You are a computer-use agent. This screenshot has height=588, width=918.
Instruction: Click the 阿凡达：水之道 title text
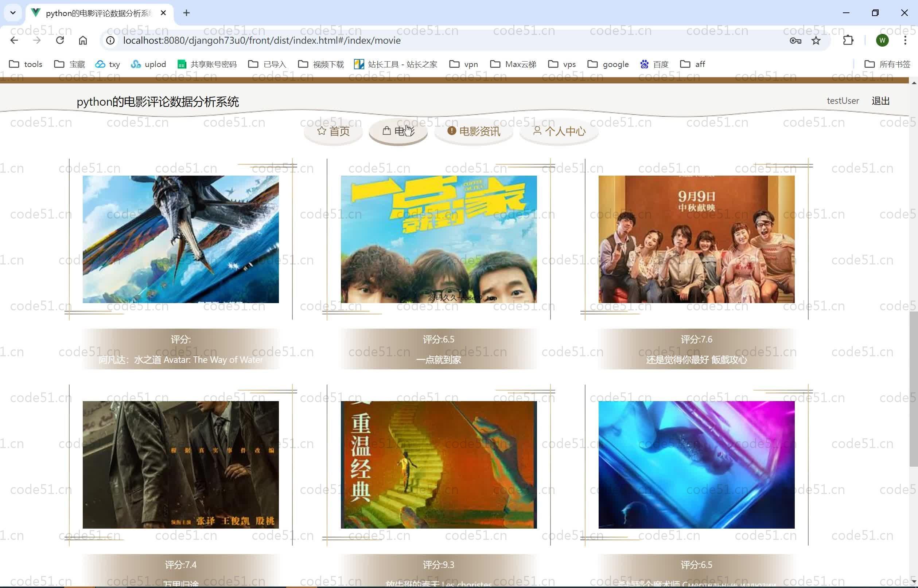(x=181, y=360)
